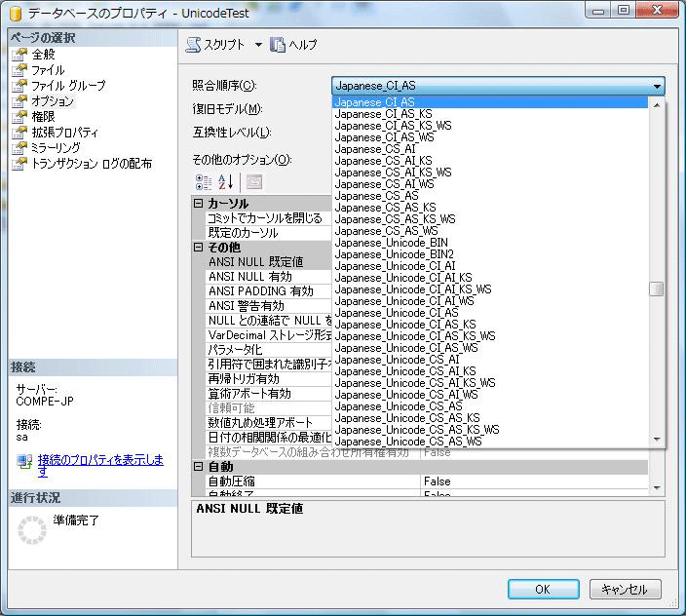Open the 全般 page icon

(19, 55)
